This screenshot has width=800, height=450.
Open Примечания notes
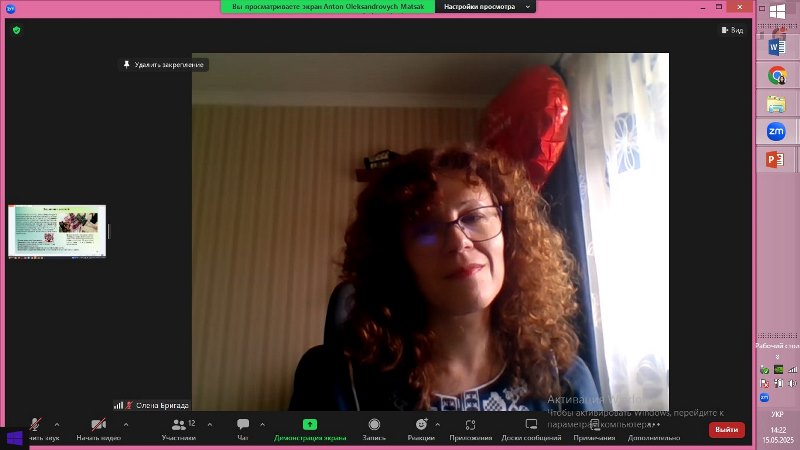click(594, 429)
